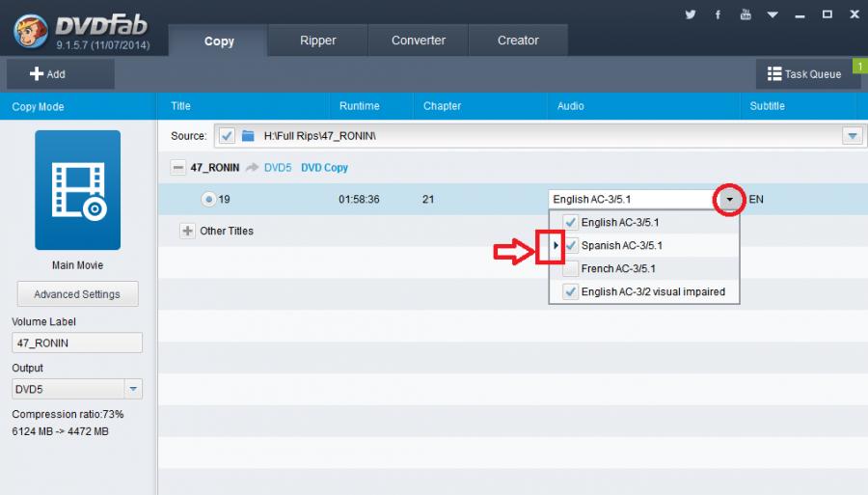Toggle the Source checkbox
The image size is (868, 495).
coord(227,136)
